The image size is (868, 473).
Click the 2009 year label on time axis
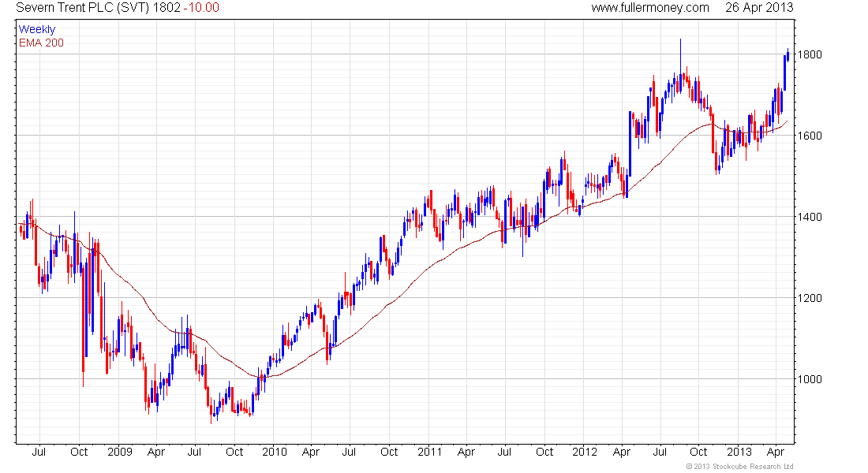click(x=120, y=452)
